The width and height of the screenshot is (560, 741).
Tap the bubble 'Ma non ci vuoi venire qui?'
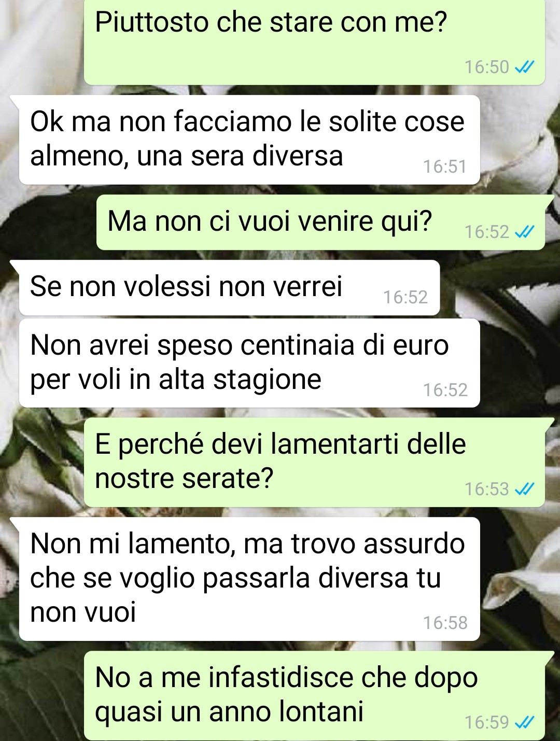[x=320, y=222]
